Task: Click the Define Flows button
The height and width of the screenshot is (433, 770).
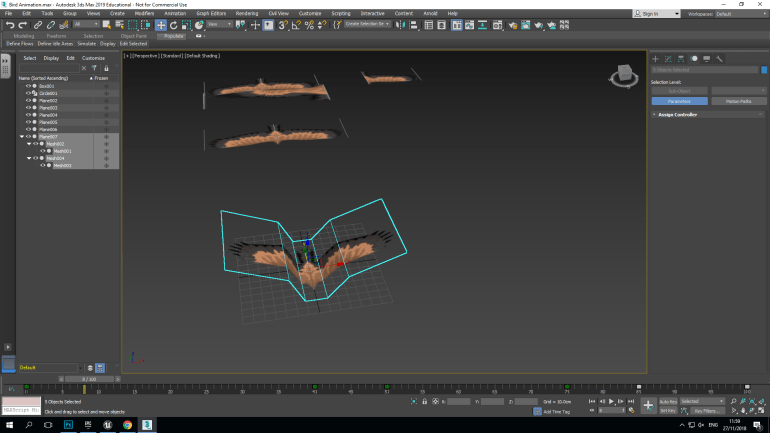Action: click(x=20, y=44)
